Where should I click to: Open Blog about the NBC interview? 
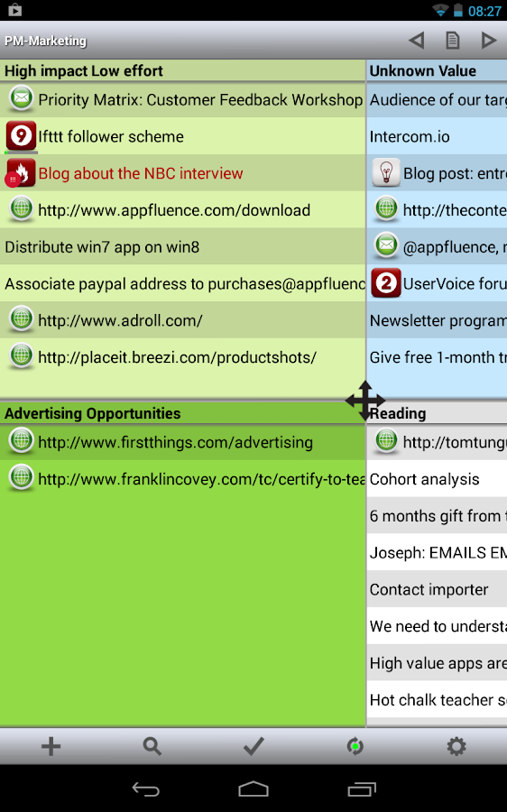point(183,173)
